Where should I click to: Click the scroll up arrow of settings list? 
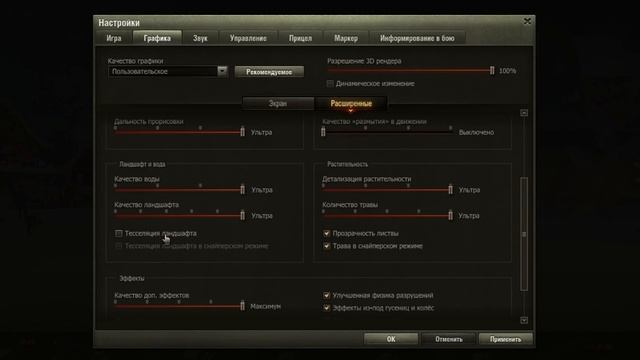tap(524, 113)
